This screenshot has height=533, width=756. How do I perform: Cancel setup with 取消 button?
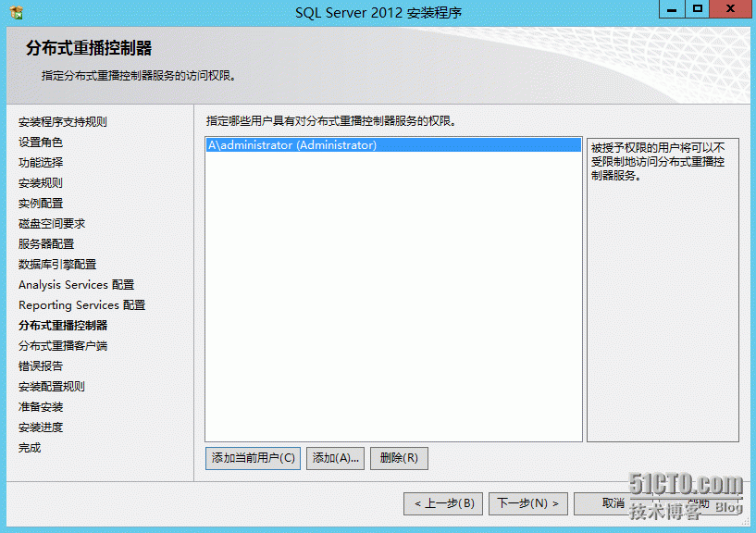pyautogui.click(x=613, y=503)
